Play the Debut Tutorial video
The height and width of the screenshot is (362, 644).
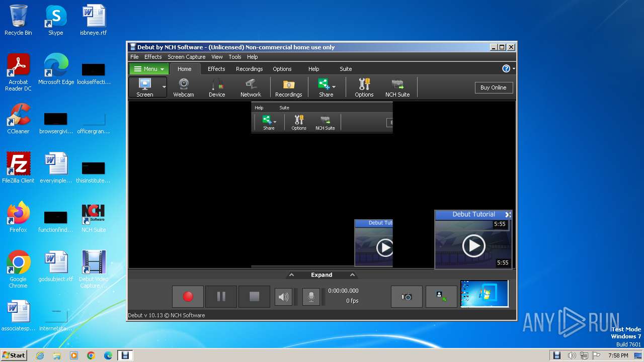tap(473, 245)
